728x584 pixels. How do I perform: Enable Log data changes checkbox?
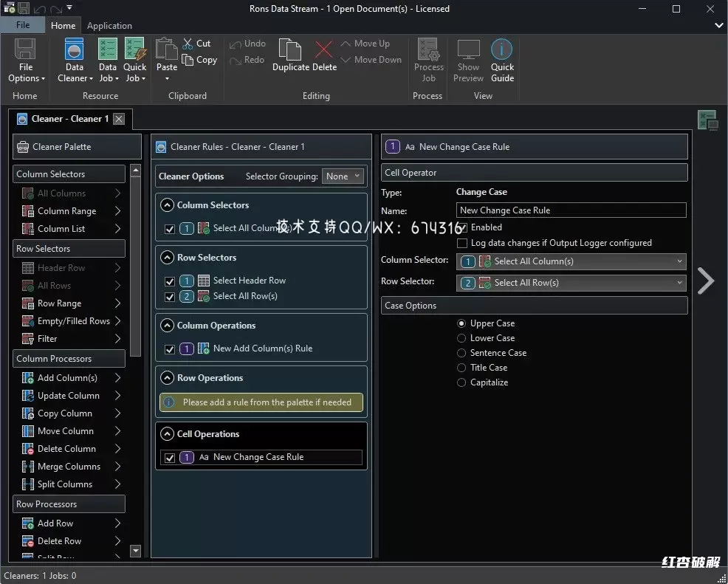462,243
